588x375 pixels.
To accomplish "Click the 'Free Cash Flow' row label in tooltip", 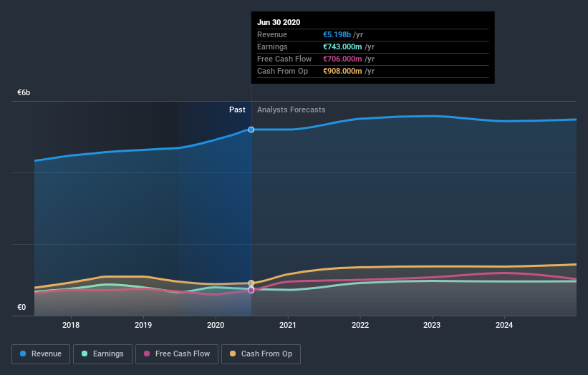I will (x=284, y=59).
